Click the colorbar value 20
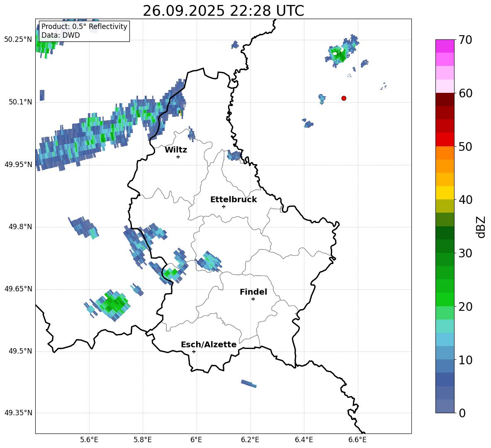The width and height of the screenshot is (491, 448). click(466, 307)
